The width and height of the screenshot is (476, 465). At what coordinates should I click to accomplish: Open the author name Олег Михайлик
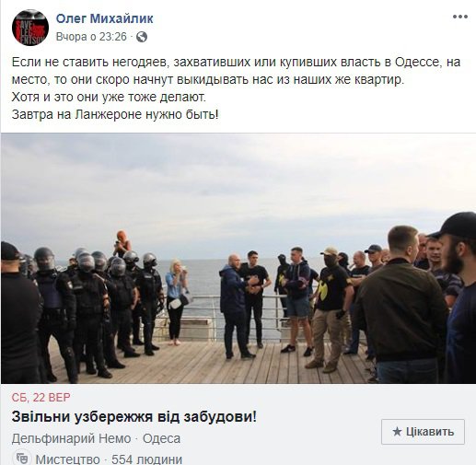coord(104,18)
